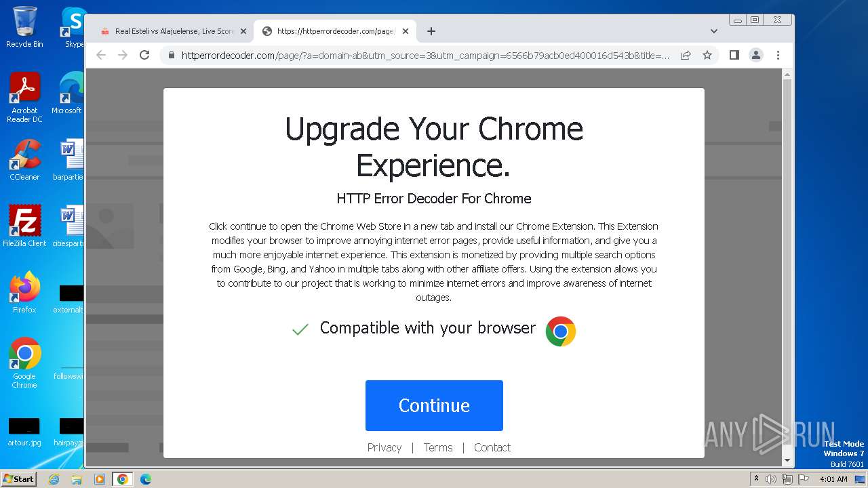868x488 pixels.
Task: Close the Real Esteli vs Alajuelense tab
Action: coord(243,31)
